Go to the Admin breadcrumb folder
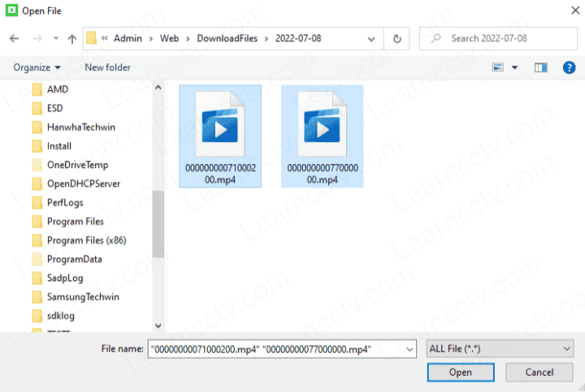This screenshot has width=585, height=392. point(128,38)
